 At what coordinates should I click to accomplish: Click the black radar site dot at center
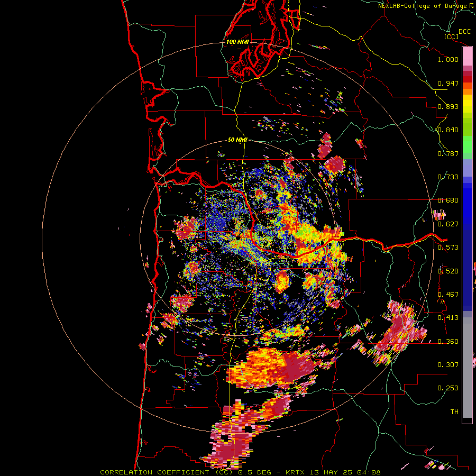click(x=238, y=239)
